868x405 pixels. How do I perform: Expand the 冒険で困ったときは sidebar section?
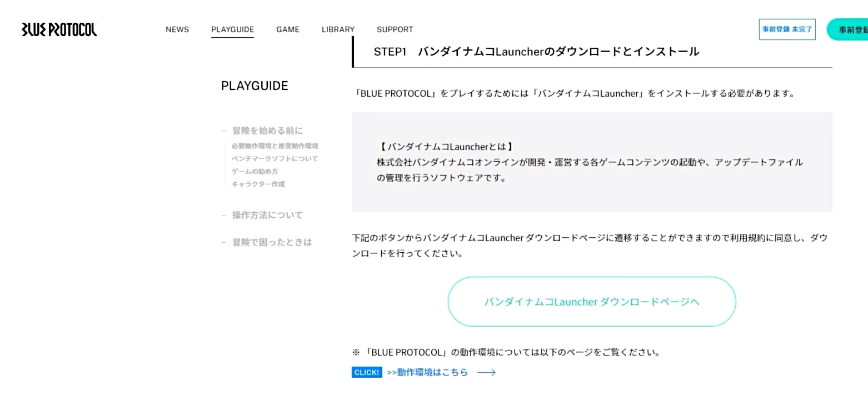(x=272, y=242)
